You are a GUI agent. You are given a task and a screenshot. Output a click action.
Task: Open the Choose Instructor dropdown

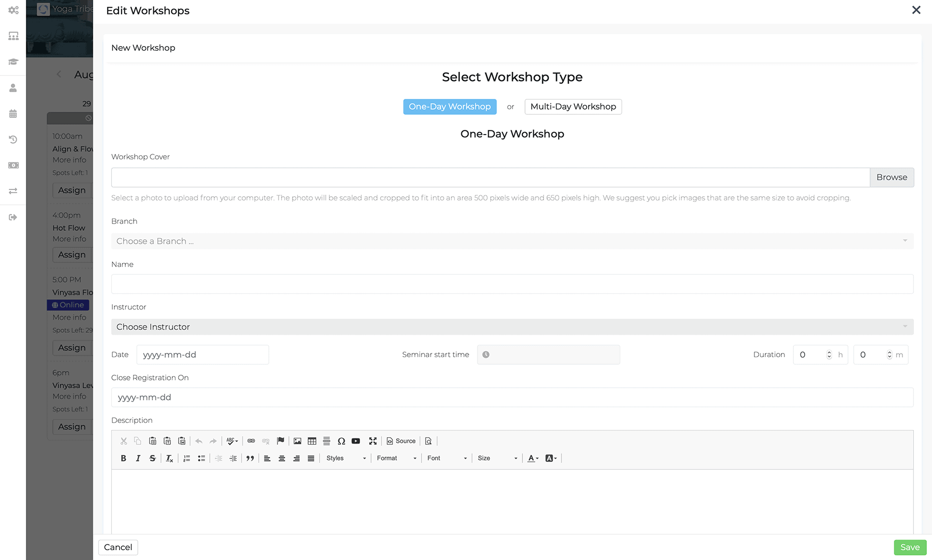click(x=513, y=327)
